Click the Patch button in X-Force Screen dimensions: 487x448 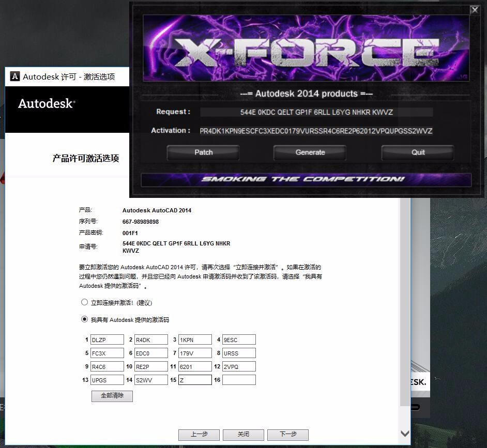click(204, 152)
